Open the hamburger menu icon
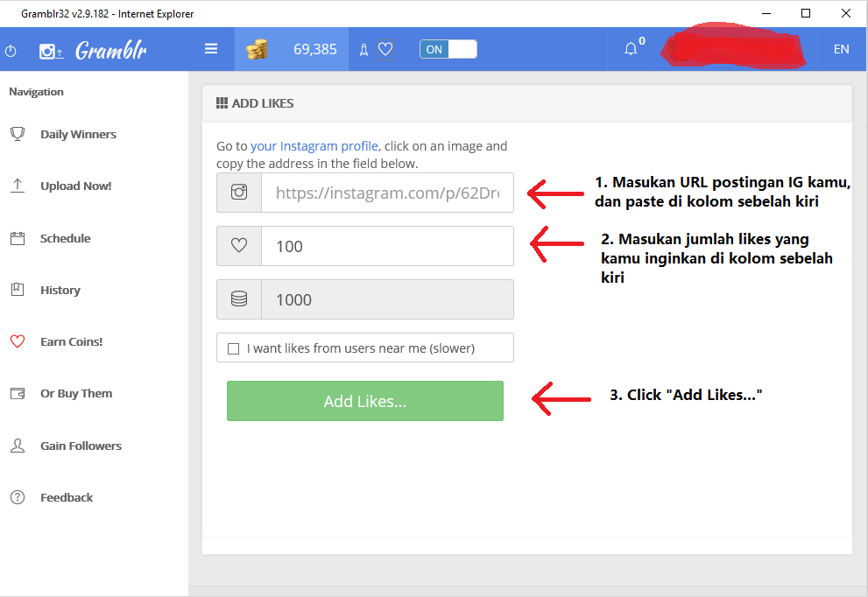 pos(211,49)
